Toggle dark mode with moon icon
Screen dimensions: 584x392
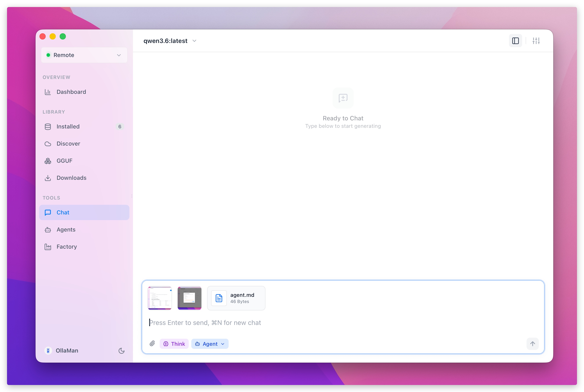tap(122, 351)
